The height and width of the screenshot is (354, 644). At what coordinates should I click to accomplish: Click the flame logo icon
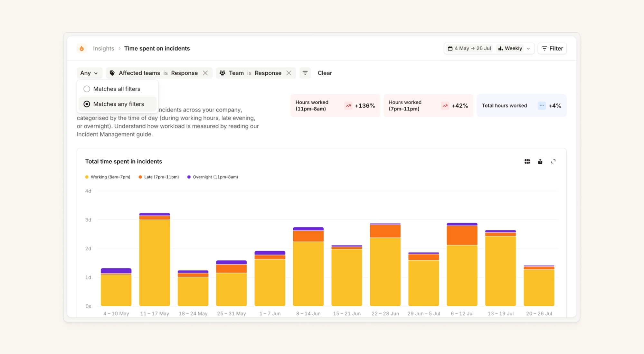pyautogui.click(x=82, y=48)
